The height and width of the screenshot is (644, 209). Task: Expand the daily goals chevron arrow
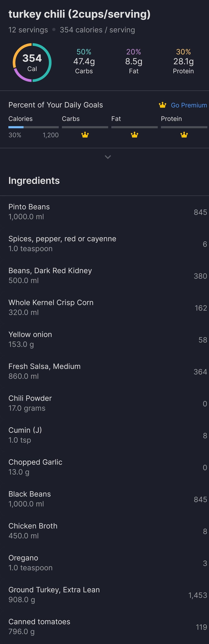tap(108, 157)
